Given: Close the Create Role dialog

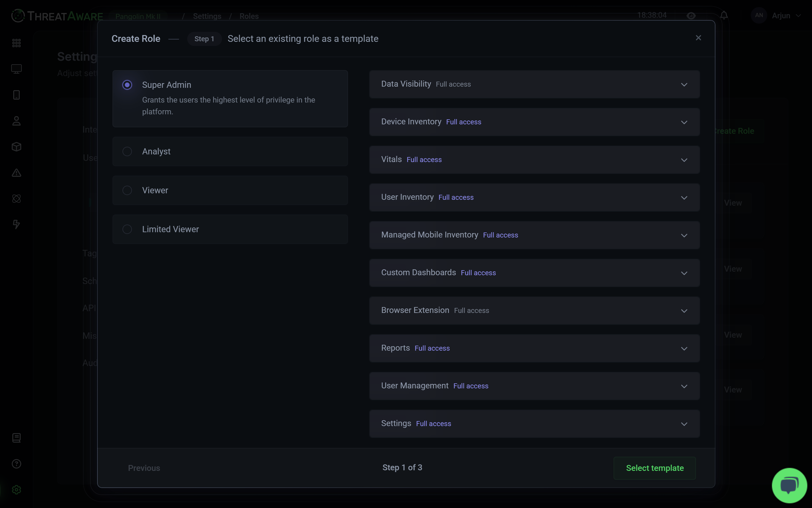Looking at the screenshot, I should tap(698, 38).
